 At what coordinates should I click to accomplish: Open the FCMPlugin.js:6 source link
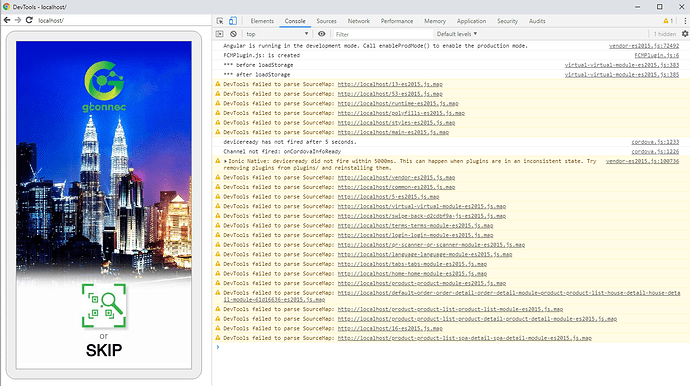click(x=657, y=55)
